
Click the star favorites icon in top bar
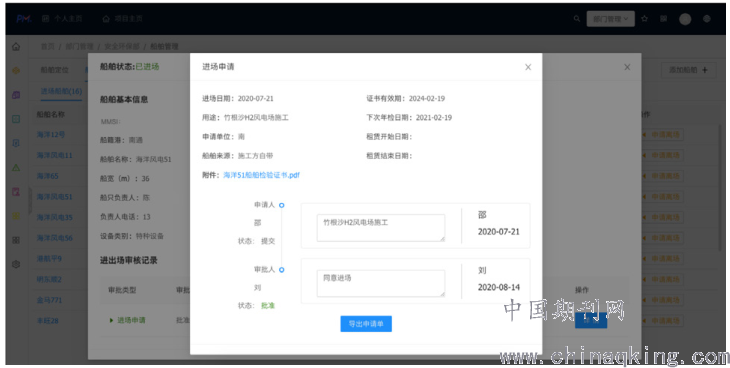click(x=644, y=19)
